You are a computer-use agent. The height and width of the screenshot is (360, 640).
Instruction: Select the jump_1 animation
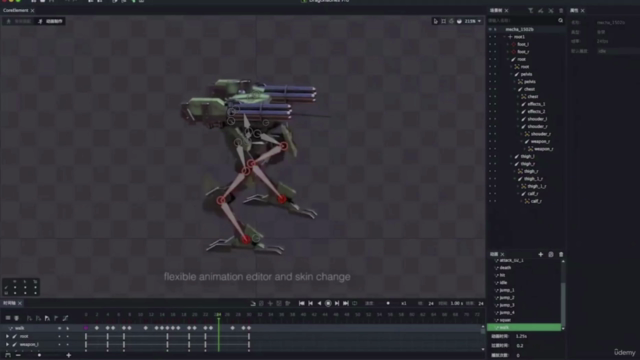coord(507,290)
